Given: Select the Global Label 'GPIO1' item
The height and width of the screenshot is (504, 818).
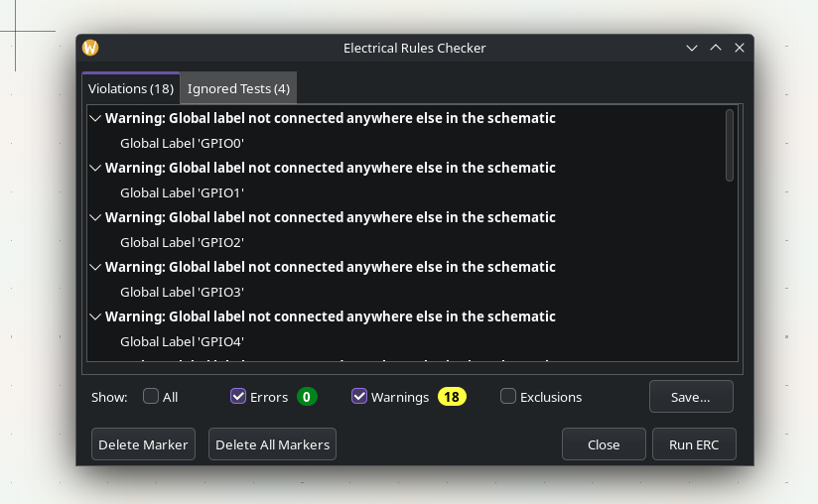Looking at the screenshot, I should pos(182,192).
